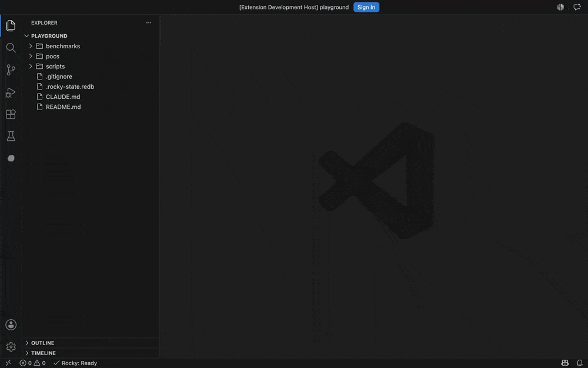Open the Search view icon

pos(11,48)
